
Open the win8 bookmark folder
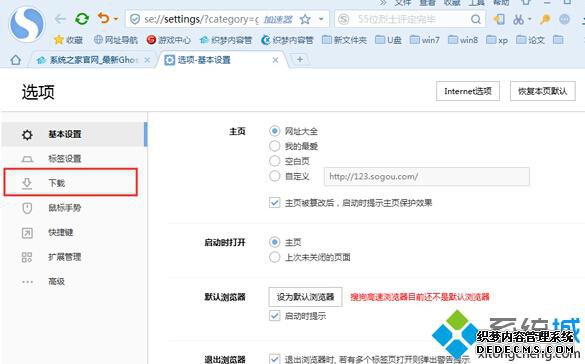(x=463, y=40)
